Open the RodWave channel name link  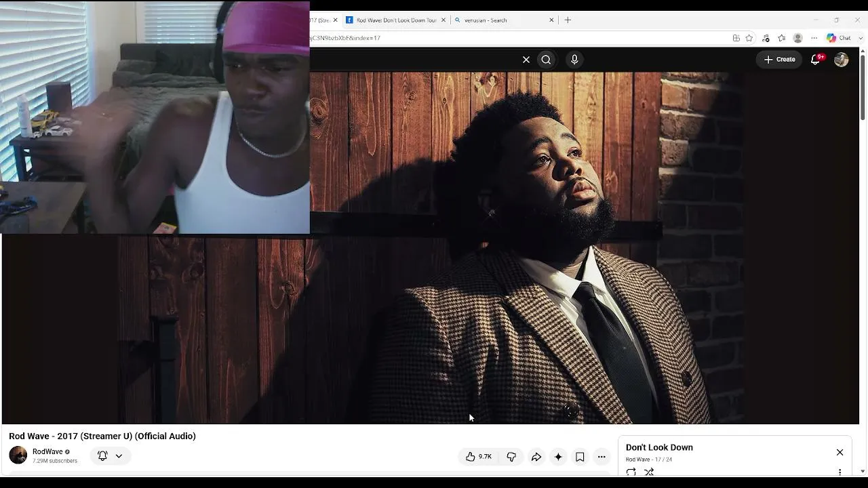(47, 451)
